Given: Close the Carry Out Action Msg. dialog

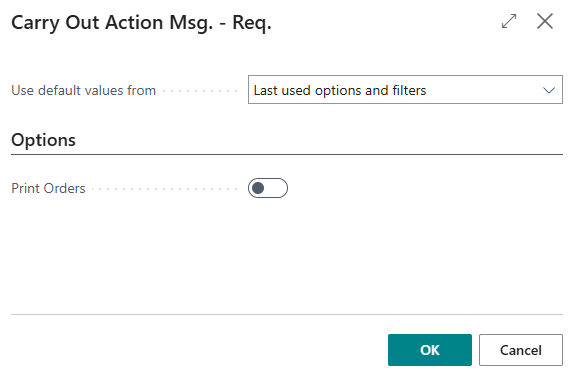Looking at the screenshot, I should point(545,21).
